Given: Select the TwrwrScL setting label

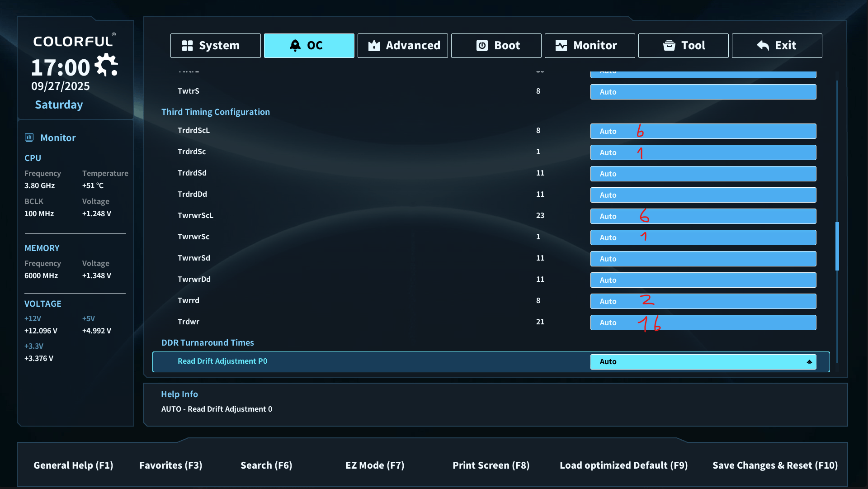Looking at the screenshot, I should [195, 215].
